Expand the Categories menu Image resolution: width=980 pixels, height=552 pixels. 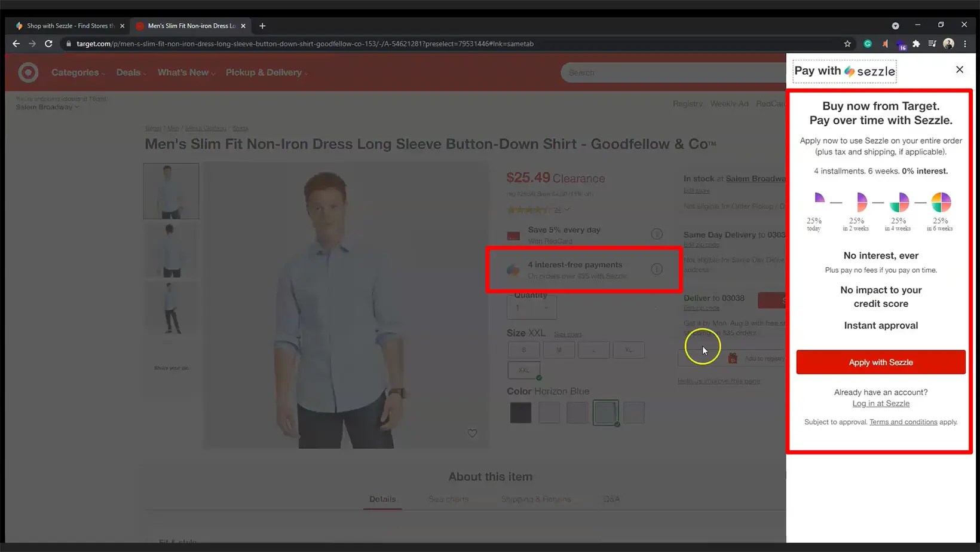click(x=78, y=72)
